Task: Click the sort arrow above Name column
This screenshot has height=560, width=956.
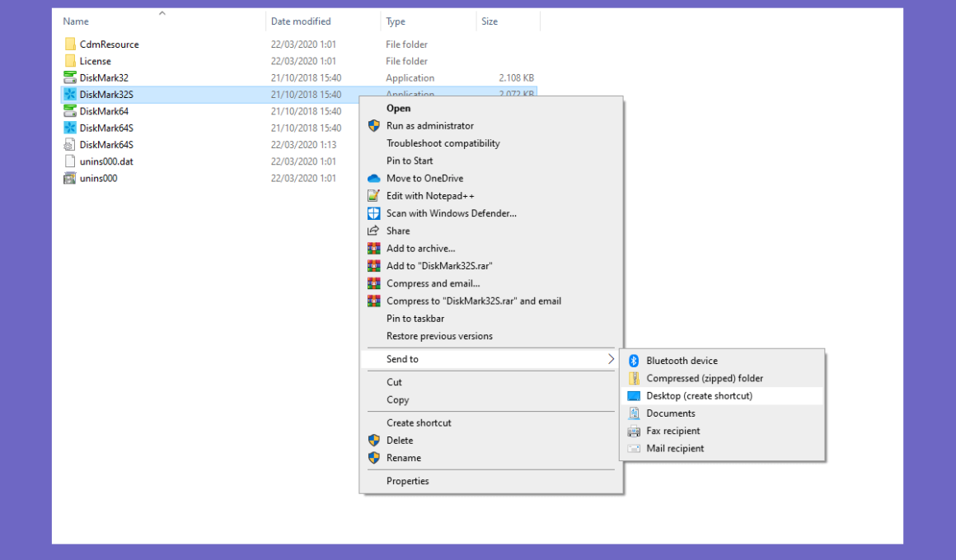Action: [x=162, y=13]
